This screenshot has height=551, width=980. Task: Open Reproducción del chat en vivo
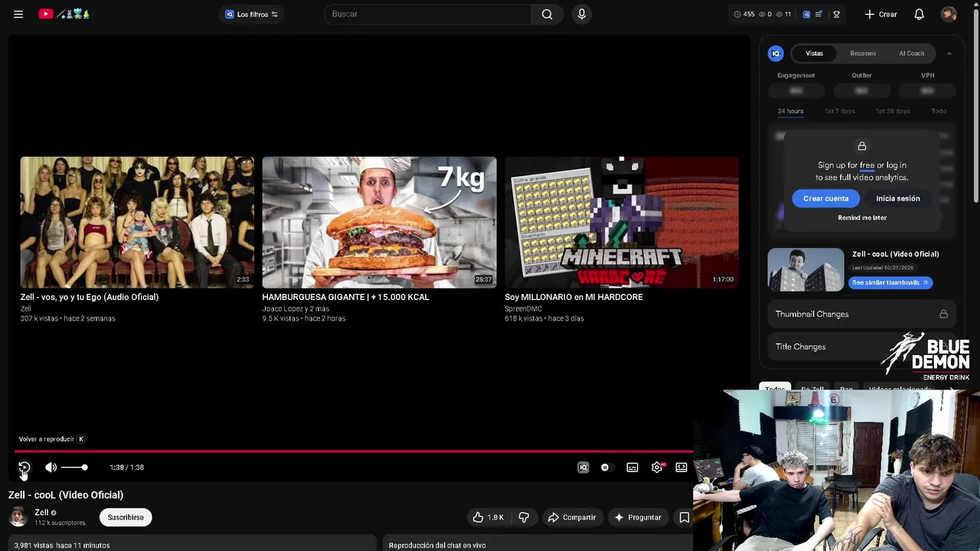[437, 545]
